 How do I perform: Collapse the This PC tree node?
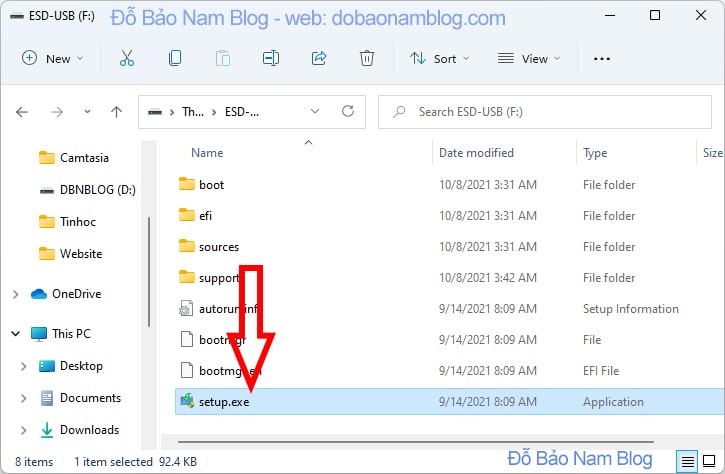point(16,333)
